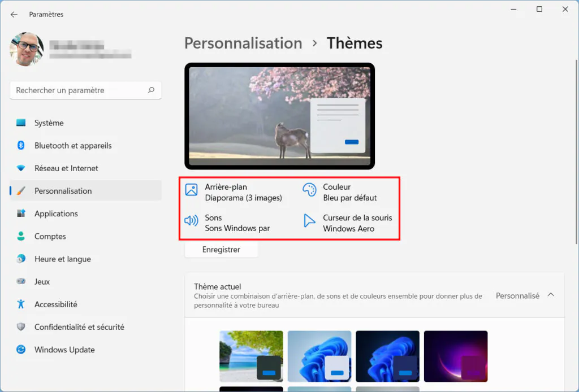Click the Arrière-plan picture icon
This screenshot has height=392, width=579.
tap(191, 190)
